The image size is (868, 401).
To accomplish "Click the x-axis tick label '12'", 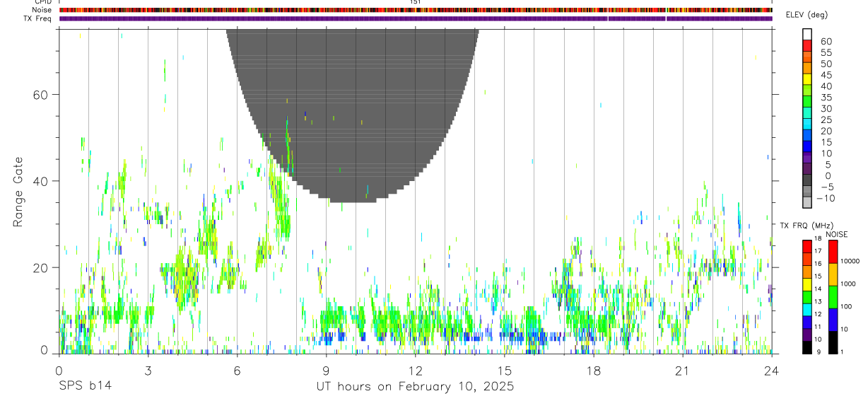I will 415,371.
